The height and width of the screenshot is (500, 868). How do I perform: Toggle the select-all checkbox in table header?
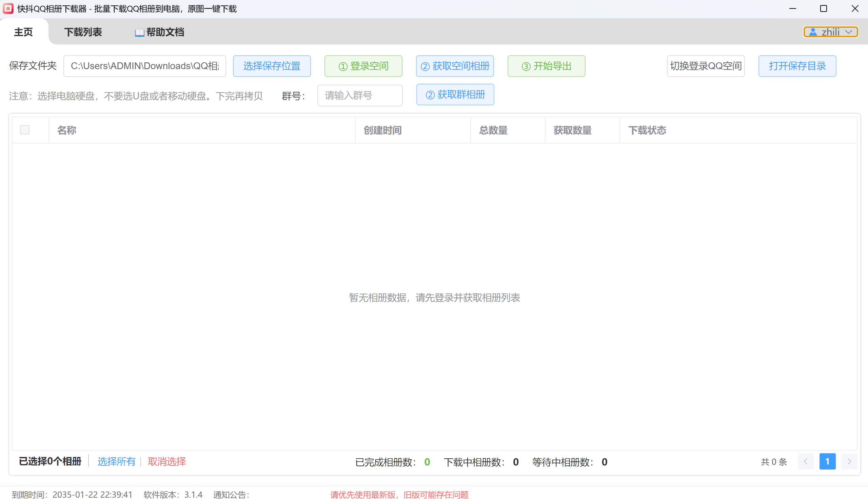click(25, 130)
